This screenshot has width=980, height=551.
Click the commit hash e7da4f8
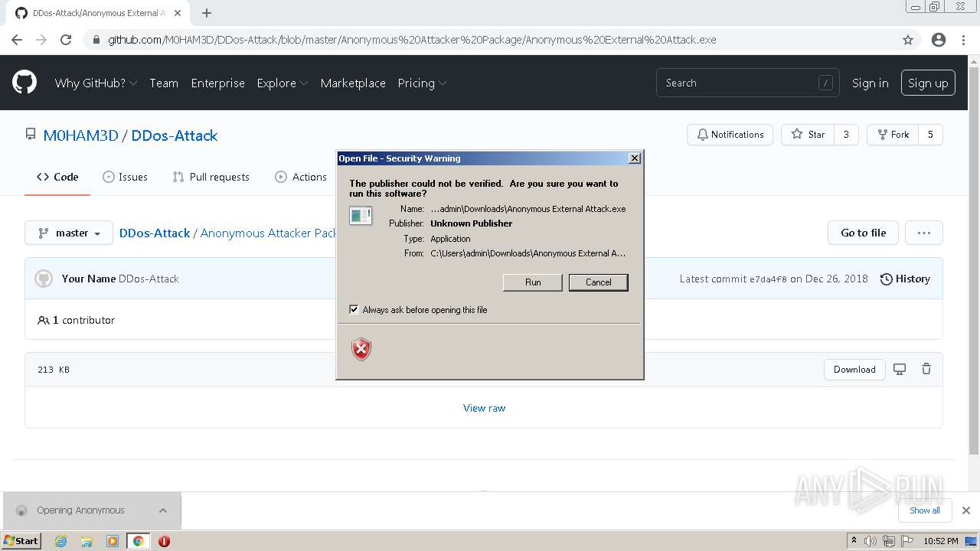[x=768, y=279]
